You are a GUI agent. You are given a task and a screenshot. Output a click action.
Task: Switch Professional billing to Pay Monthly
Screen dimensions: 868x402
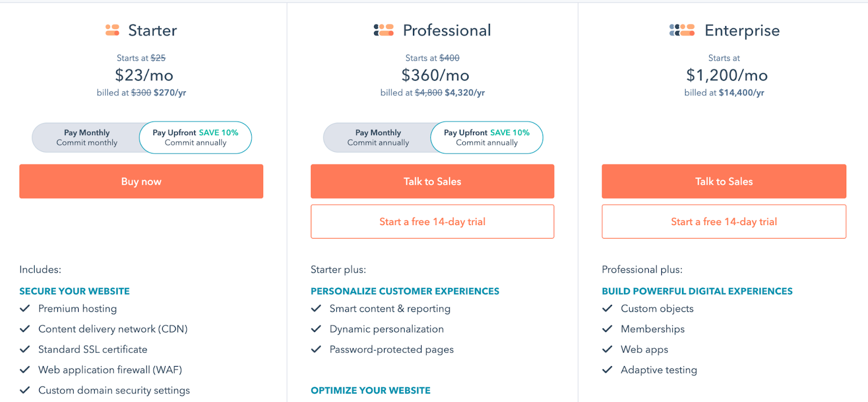379,137
